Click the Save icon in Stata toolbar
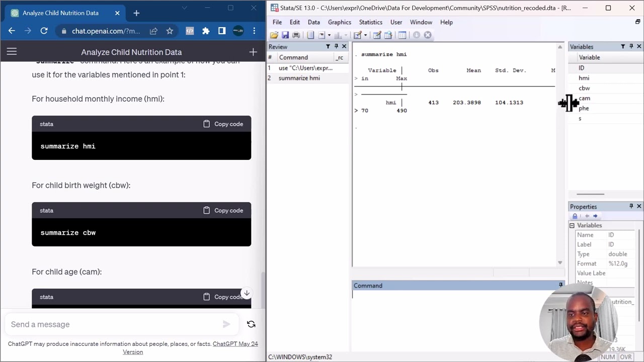 pos(285,35)
